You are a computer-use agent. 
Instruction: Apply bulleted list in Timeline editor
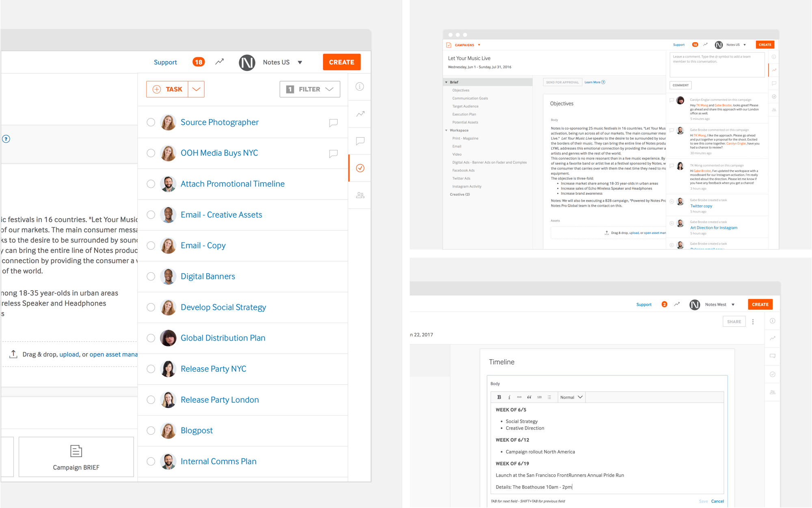pyautogui.click(x=549, y=397)
